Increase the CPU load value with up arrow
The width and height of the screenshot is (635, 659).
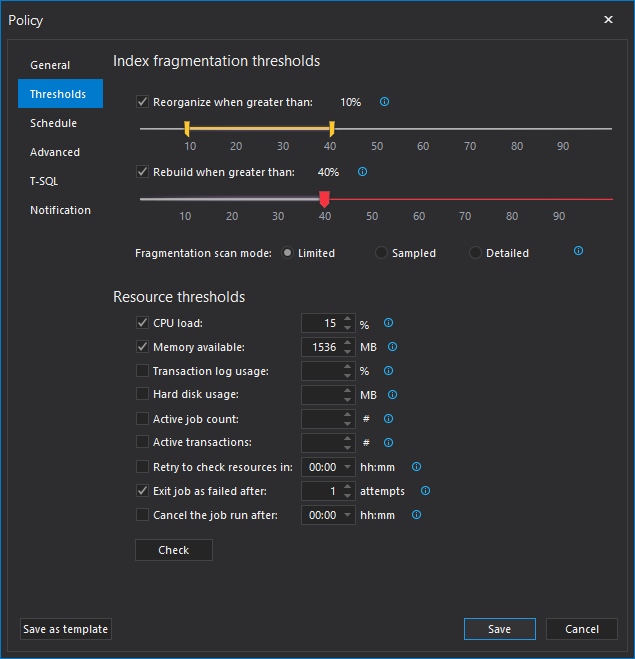coord(347,319)
